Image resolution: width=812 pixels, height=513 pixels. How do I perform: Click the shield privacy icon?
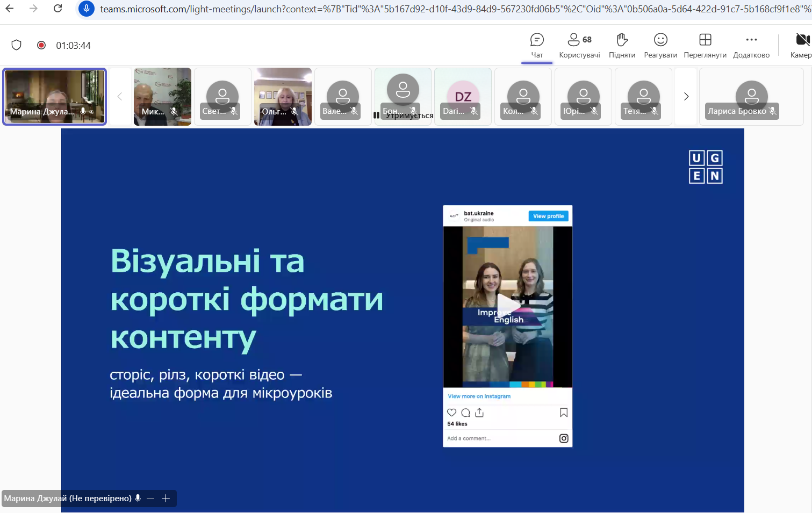[17, 45]
